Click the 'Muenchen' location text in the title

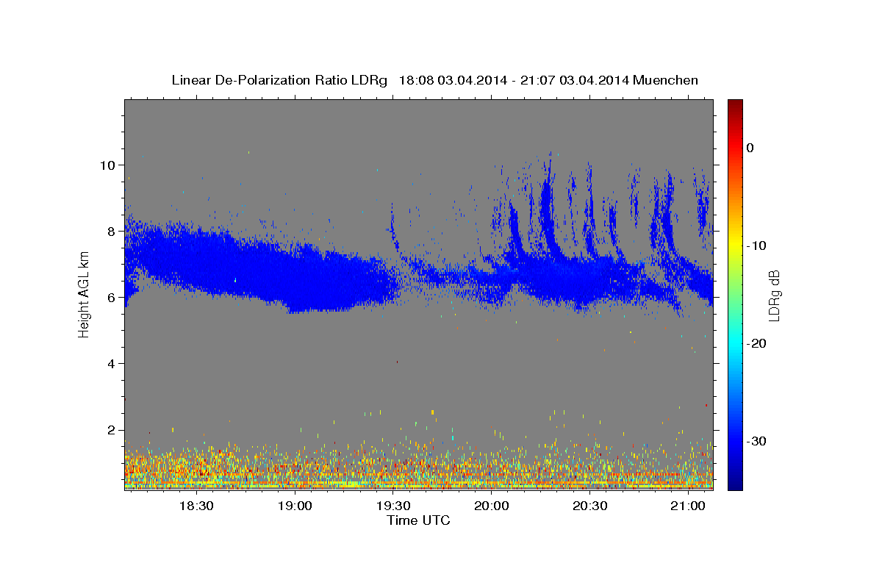click(x=667, y=80)
